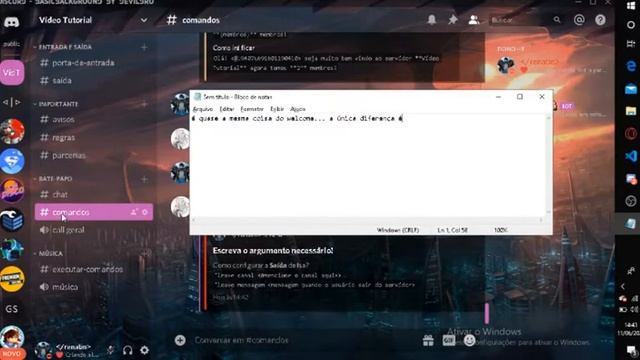Open the notification bell in channel header
Screen dimensions: 640x360
431,20
